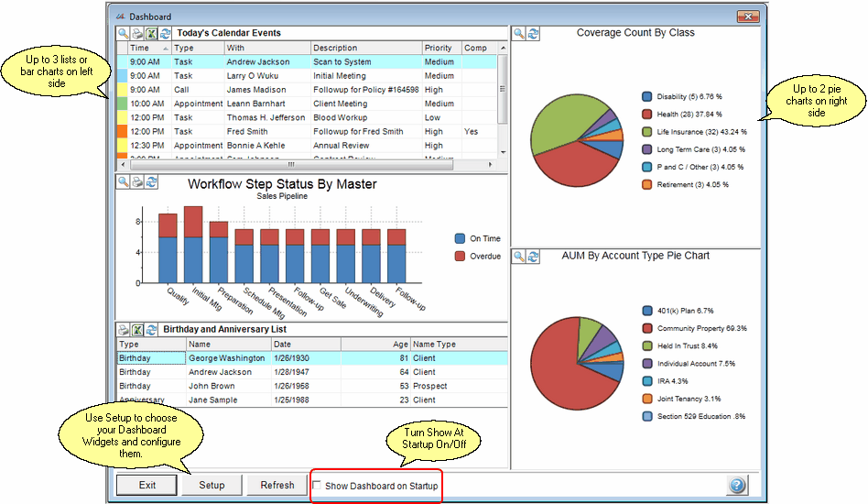
Task: Print the Today's Calendar Events list
Action: 136,33
